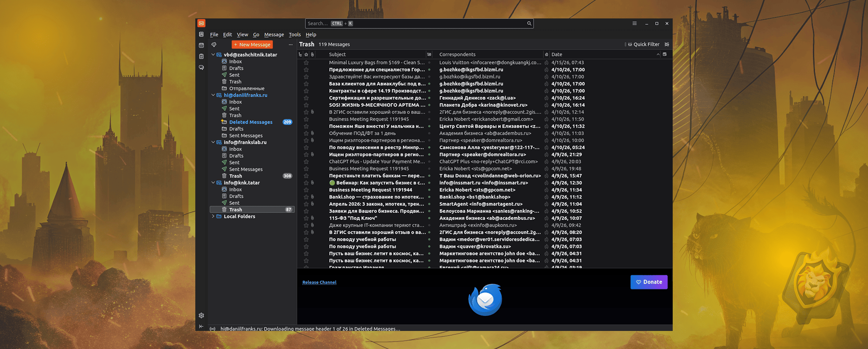
Task: Open message from Антиштраф
Action: (x=485, y=225)
